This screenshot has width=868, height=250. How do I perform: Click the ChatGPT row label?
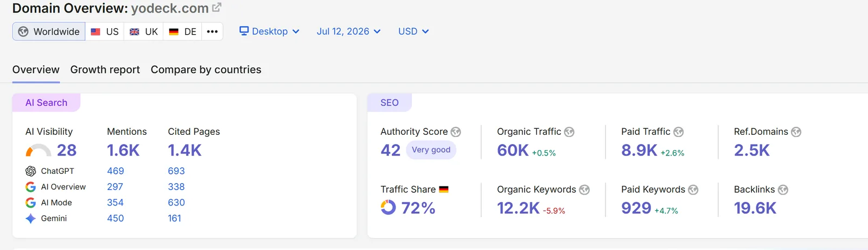(58, 171)
